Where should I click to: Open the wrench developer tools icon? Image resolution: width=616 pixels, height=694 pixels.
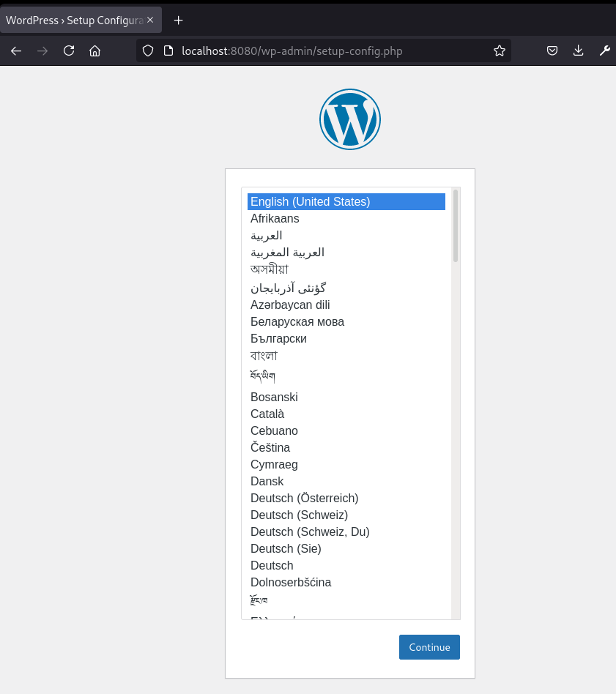click(604, 51)
